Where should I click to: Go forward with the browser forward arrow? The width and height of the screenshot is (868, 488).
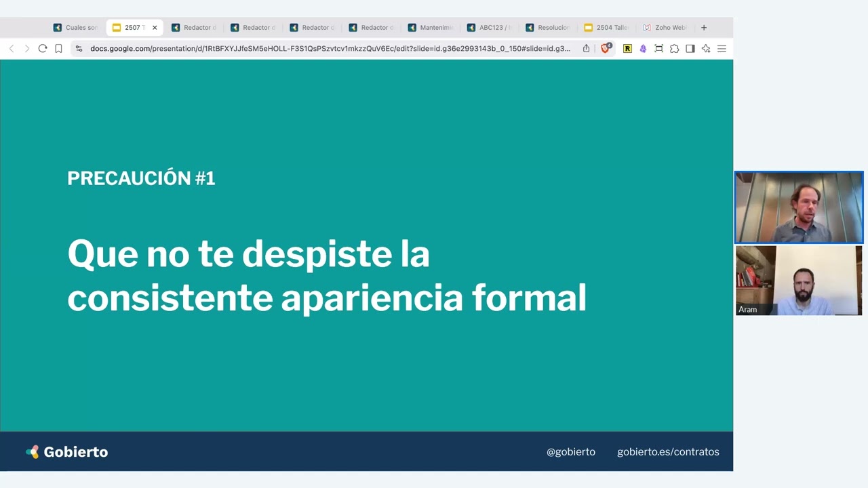27,49
